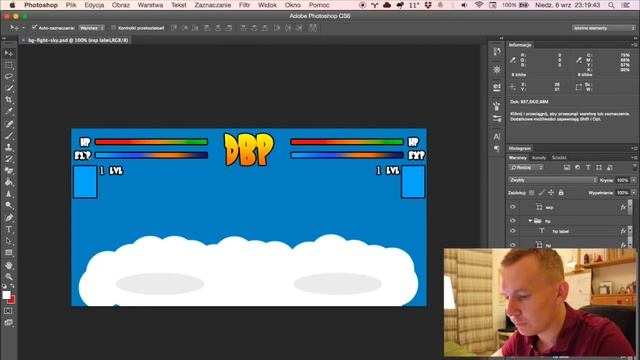Select the Magic Wand tool
The image size is (640, 360).
[9, 88]
